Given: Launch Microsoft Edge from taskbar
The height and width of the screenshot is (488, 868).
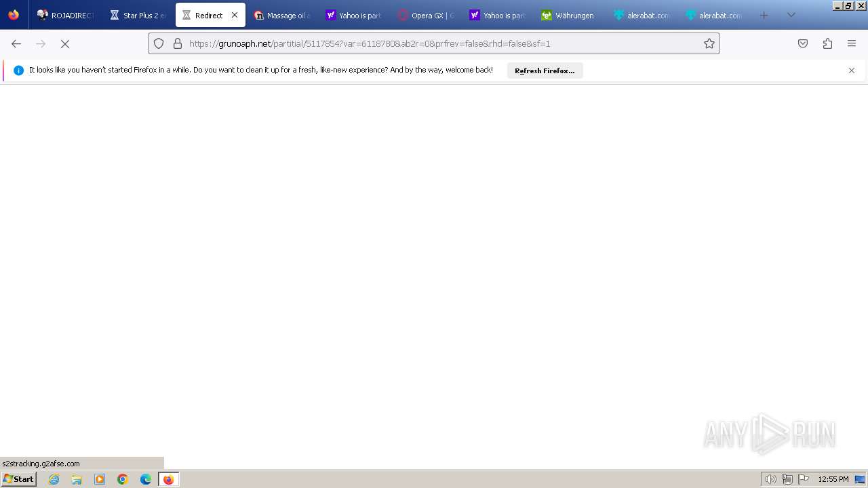Looking at the screenshot, I should click(146, 479).
